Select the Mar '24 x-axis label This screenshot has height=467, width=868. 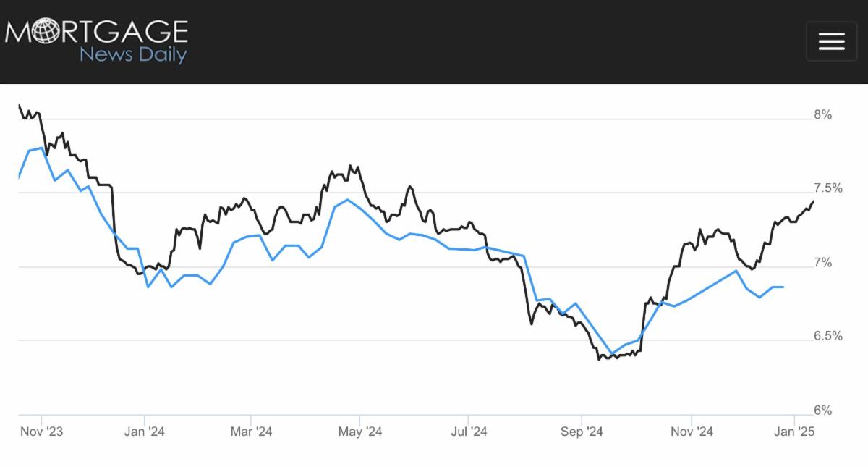pos(251,432)
